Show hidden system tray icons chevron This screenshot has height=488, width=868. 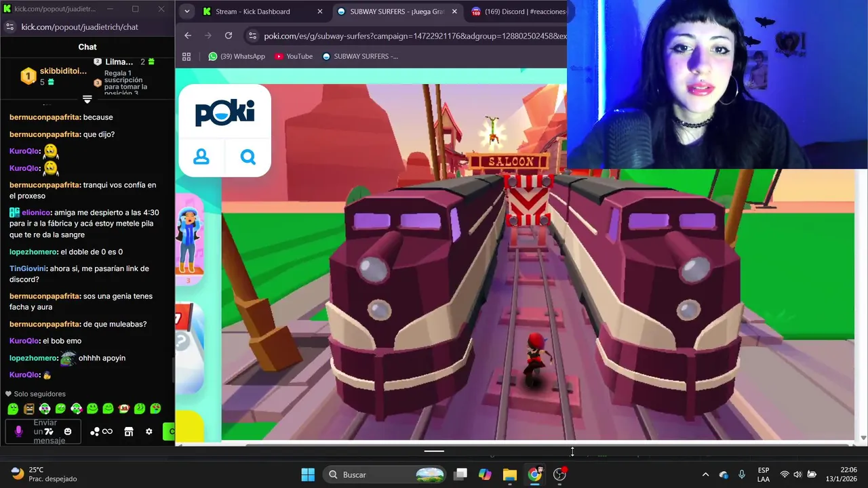click(x=705, y=474)
